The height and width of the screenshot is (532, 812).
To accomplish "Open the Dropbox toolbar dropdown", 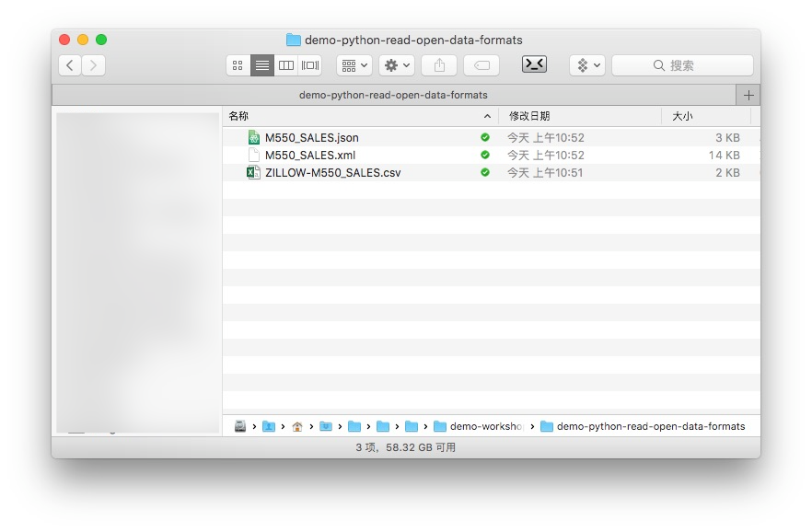I will [x=586, y=65].
